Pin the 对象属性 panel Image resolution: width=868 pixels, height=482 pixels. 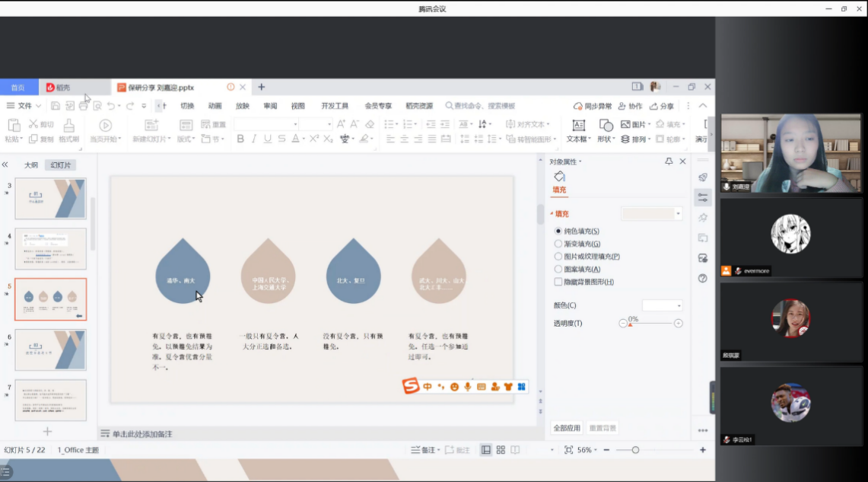pos(669,161)
